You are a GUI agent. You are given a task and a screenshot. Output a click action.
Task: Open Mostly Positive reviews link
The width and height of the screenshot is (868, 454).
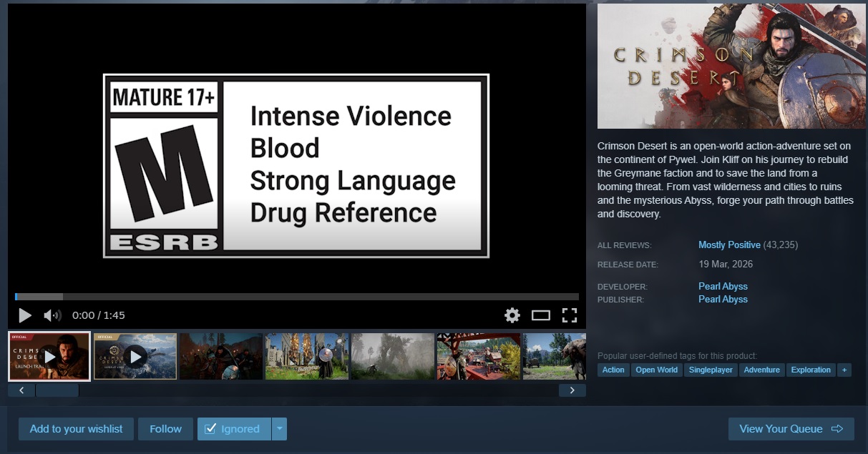(729, 245)
